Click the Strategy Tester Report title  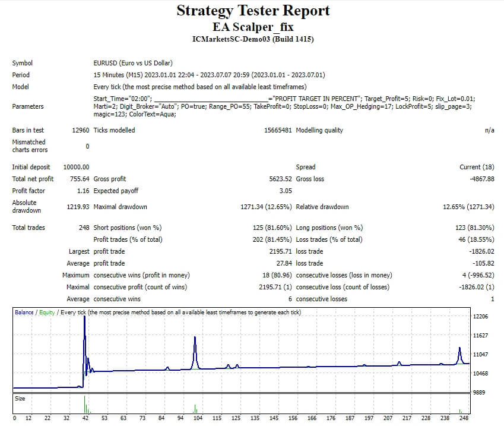tap(252, 11)
